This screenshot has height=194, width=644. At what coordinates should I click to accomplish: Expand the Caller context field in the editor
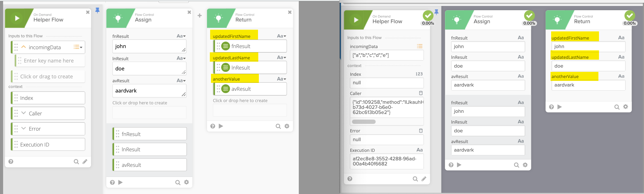pos(24,113)
